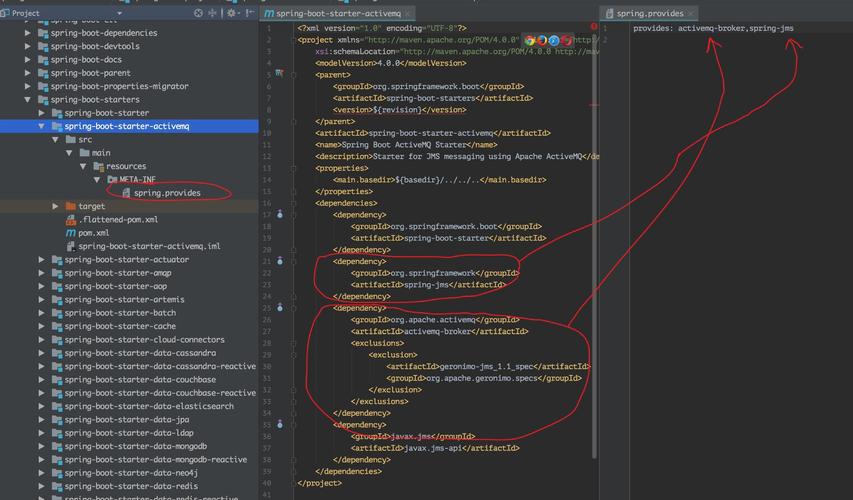853x500 pixels.
Task: Click the modelVersion 4.0.0 line
Action: point(391,63)
